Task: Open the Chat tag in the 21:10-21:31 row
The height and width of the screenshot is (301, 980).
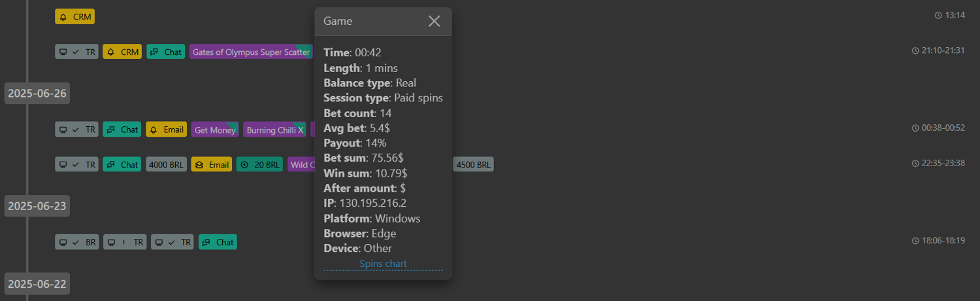Action: click(166, 52)
